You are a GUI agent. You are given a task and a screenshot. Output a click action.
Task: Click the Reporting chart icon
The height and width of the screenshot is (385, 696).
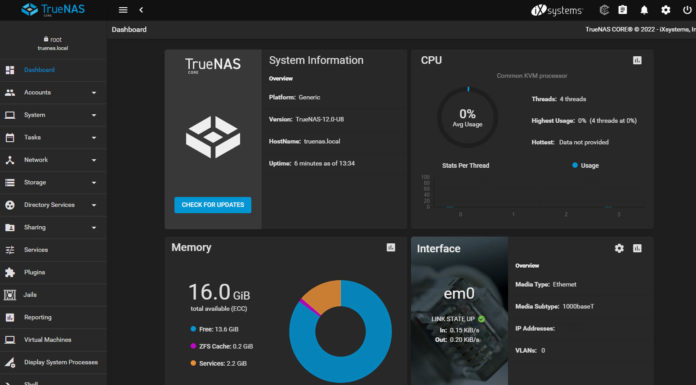coord(10,318)
